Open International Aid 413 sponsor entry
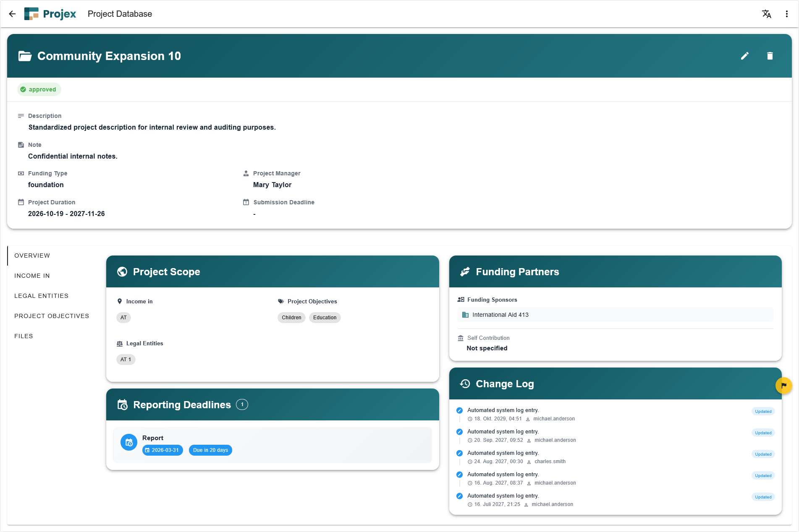The width and height of the screenshot is (799, 532). (x=500, y=315)
